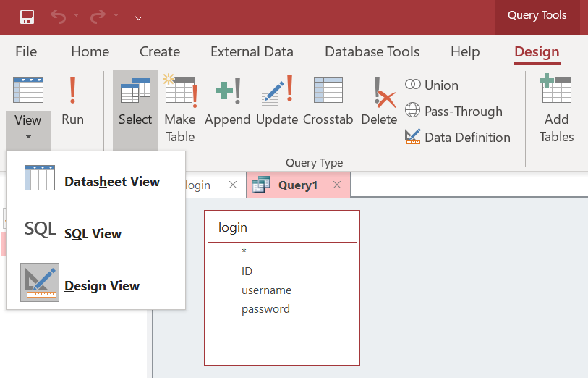Expand the Undo history arrow
The height and width of the screenshot is (378, 588).
pyautogui.click(x=77, y=16)
